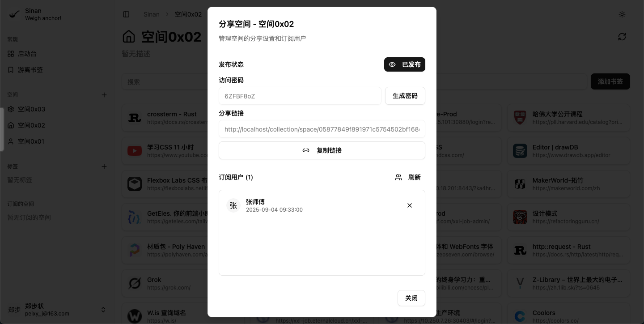Click the http::request - Rust bookmark icon
Viewport: 644px width, 324px height.
tap(520, 250)
